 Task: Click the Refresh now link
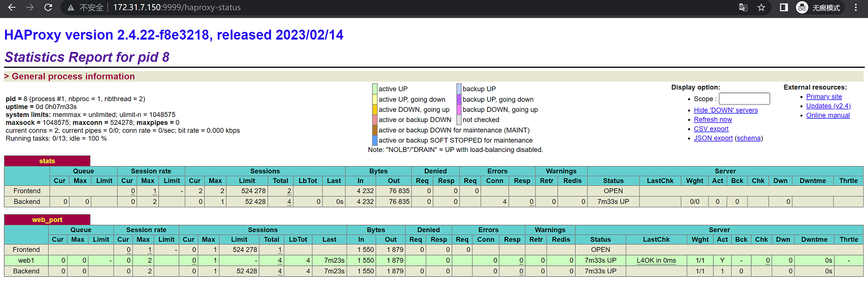[712, 119]
